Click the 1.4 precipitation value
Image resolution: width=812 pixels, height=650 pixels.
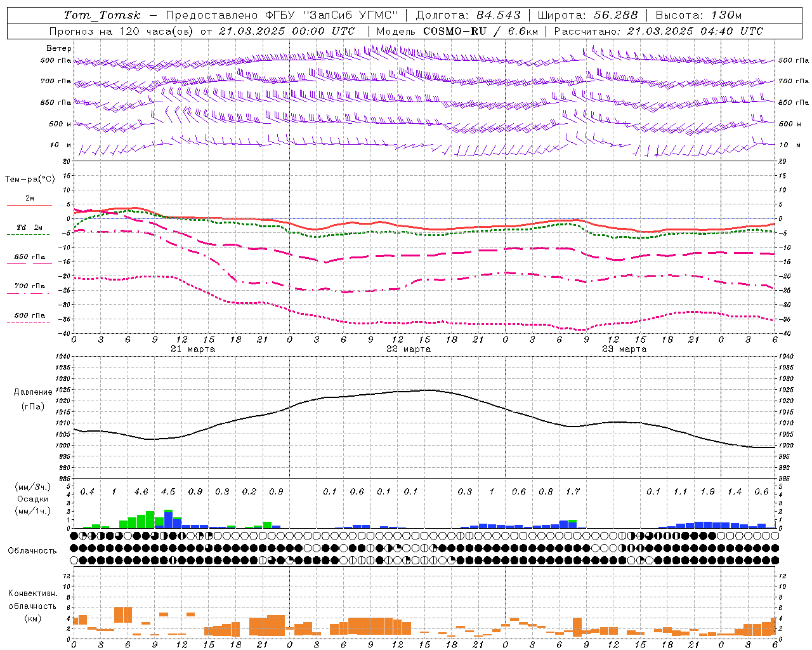(x=735, y=491)
